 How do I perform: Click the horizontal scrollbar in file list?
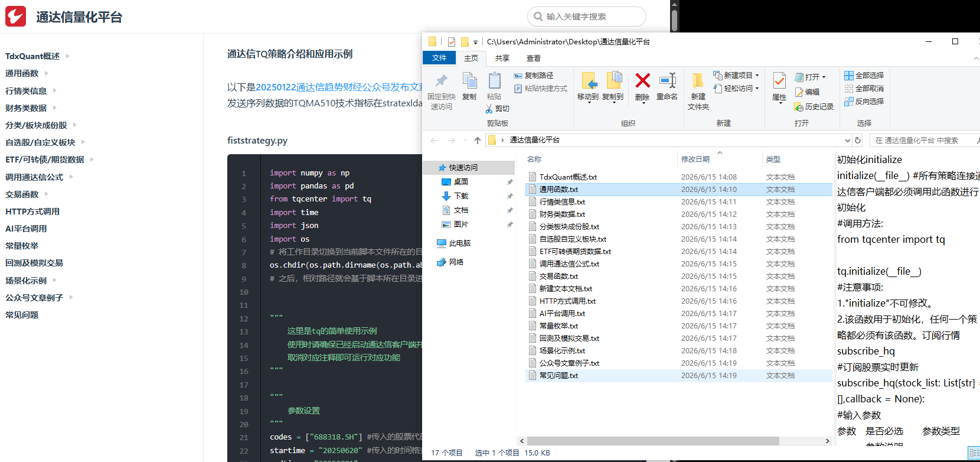pos(653,441)
